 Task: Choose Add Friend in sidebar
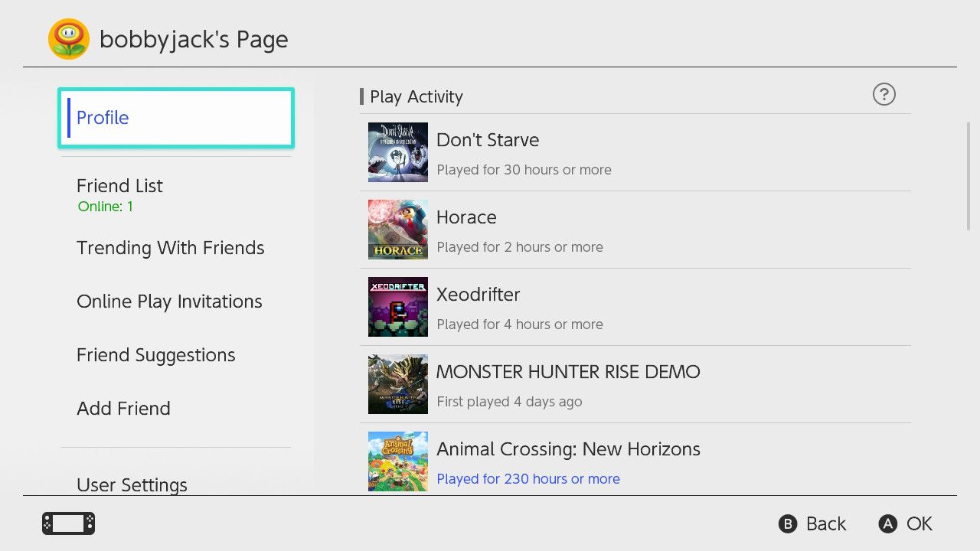pos(123,409)
